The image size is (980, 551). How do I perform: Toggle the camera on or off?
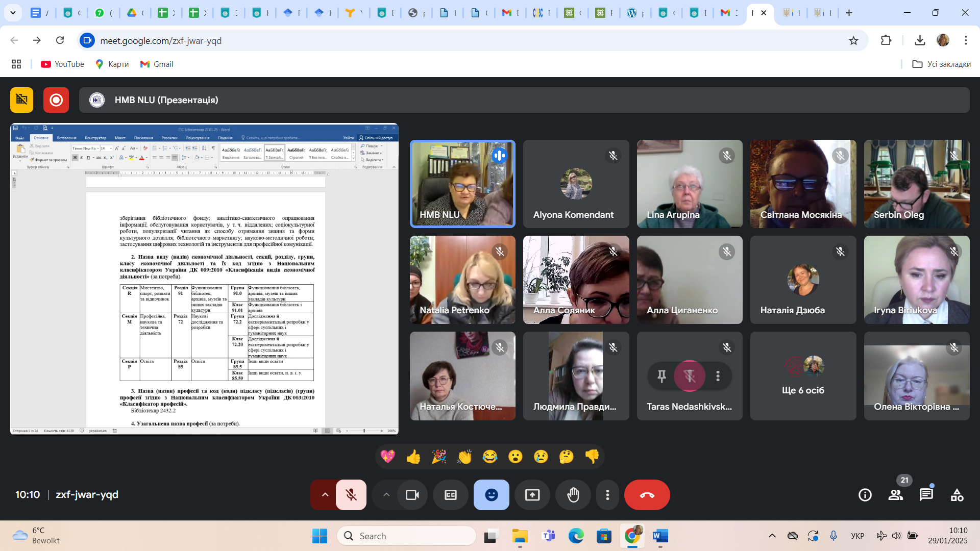[x=412, y=495]
